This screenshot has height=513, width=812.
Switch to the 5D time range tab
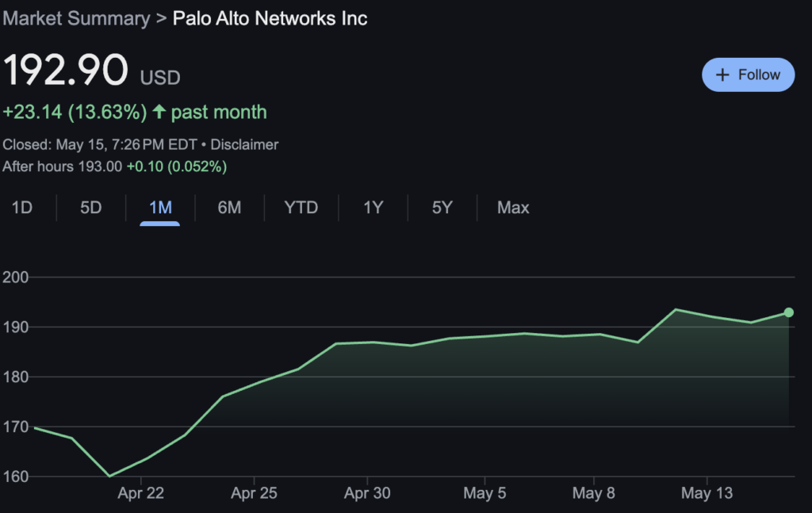pyautogui.click(x=90, y=208)
